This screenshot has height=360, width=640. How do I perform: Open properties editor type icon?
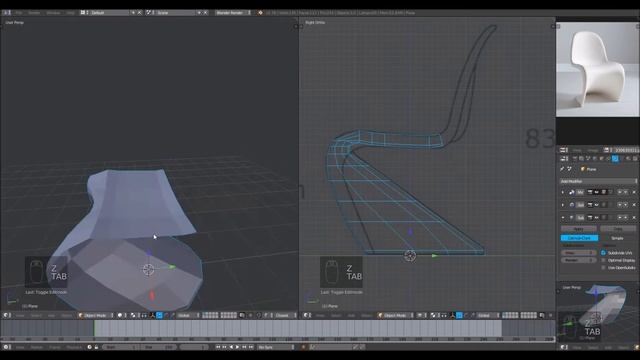(x=563, y=158)
